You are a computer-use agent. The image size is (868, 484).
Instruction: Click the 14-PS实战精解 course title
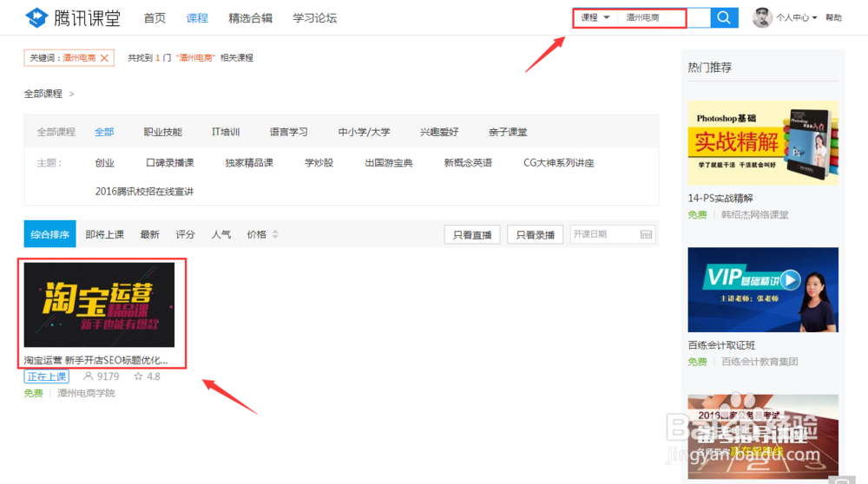coord(720,198)
